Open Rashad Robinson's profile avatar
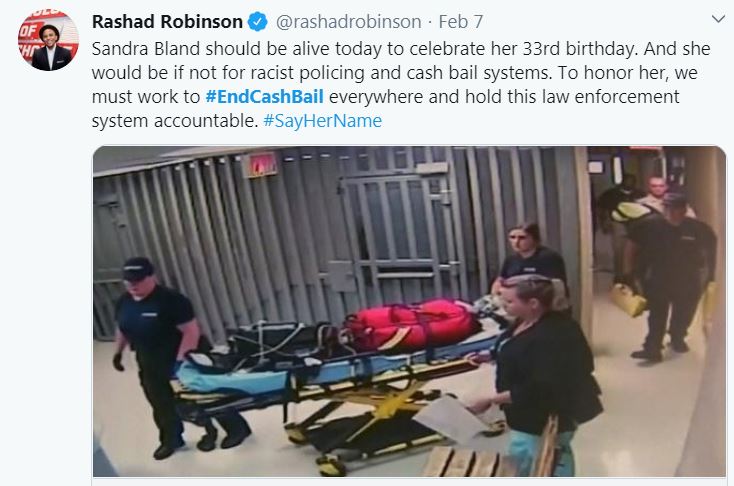This screenshot has width=734, height=486. pos(48,40)
